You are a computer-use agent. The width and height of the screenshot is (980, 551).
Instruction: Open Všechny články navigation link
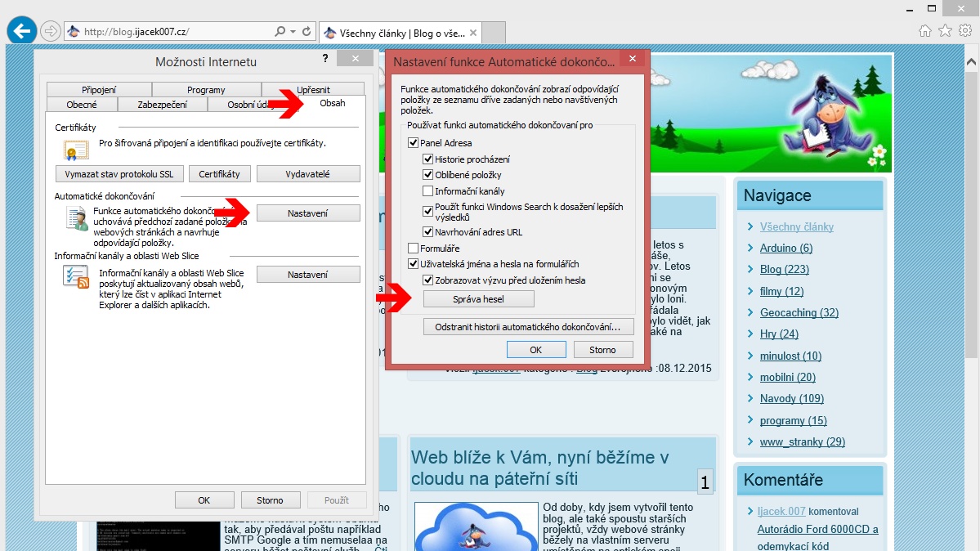tap(797, 226)
